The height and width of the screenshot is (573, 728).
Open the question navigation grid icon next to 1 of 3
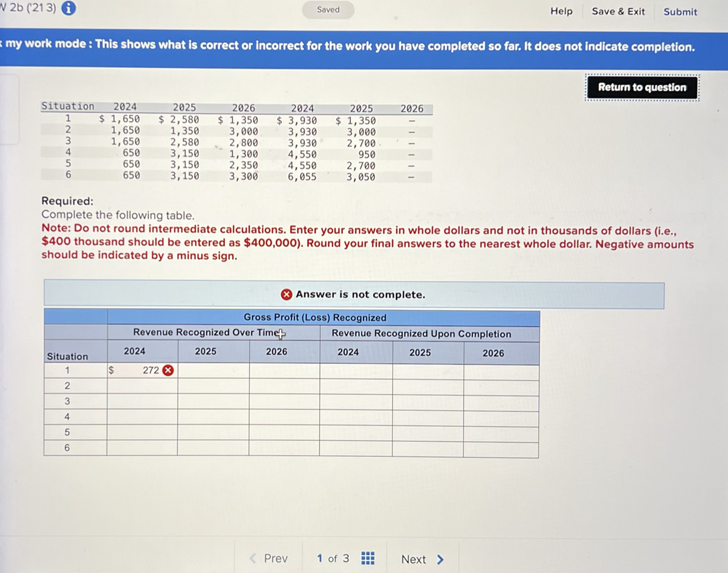[x=367, y=558]
